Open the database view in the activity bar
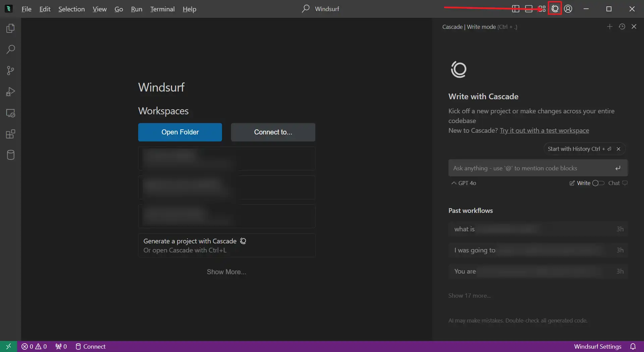Image resolution: width=644 pixels, height=352 pixels. [10, 155]
